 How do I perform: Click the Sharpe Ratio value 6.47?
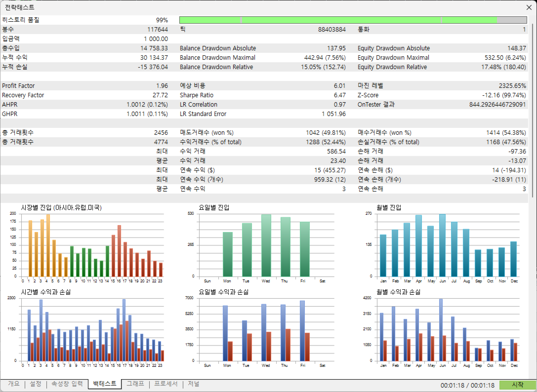340,95
